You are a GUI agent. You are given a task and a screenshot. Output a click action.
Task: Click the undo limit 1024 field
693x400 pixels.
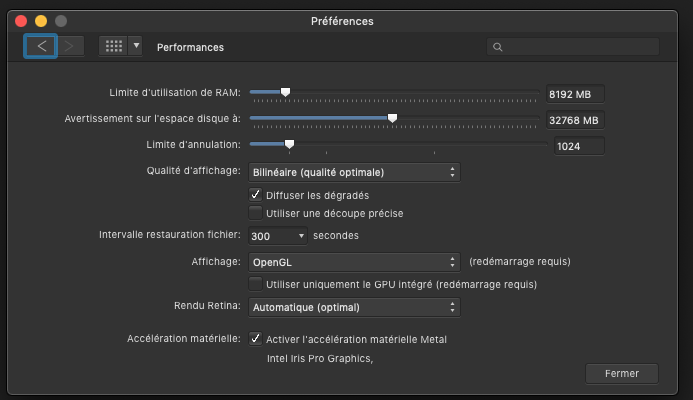tap(580, 146)
